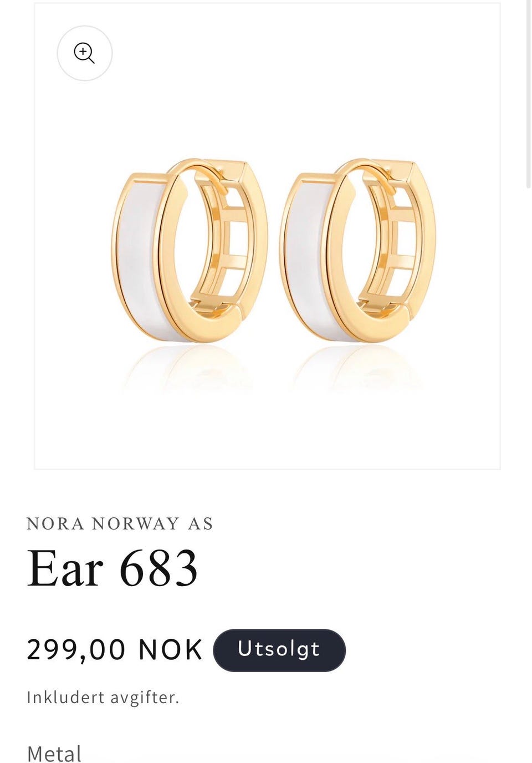This screenshot has height=763, width=532.
Task: Click the 299,00 NOK price
Action: click(115, 650)
